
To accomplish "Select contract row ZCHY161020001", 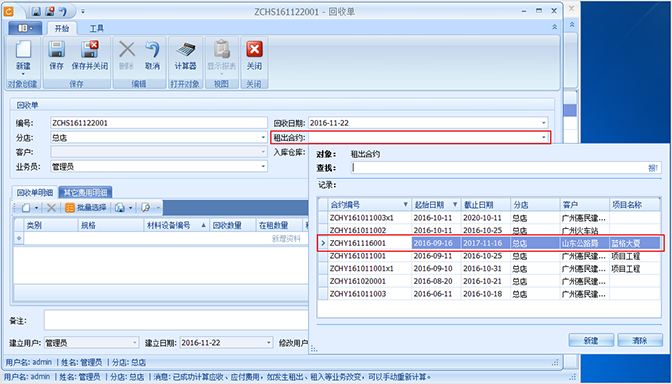I will pyautogui.click(x=489, y=281).
